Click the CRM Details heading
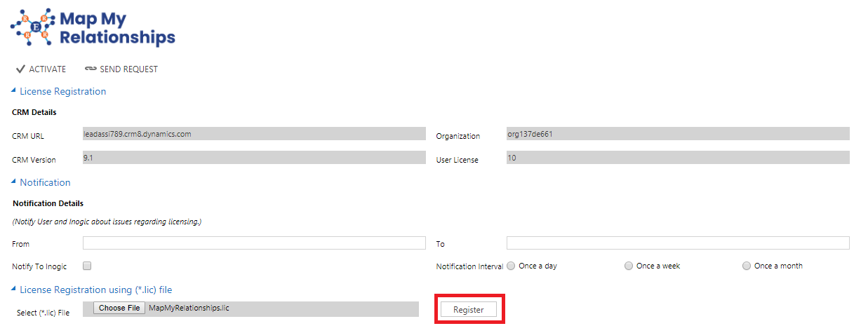 (34, 112)
